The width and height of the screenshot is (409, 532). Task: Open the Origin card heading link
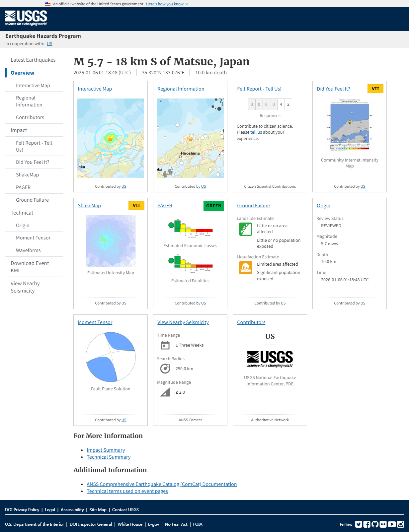point(323,206)
